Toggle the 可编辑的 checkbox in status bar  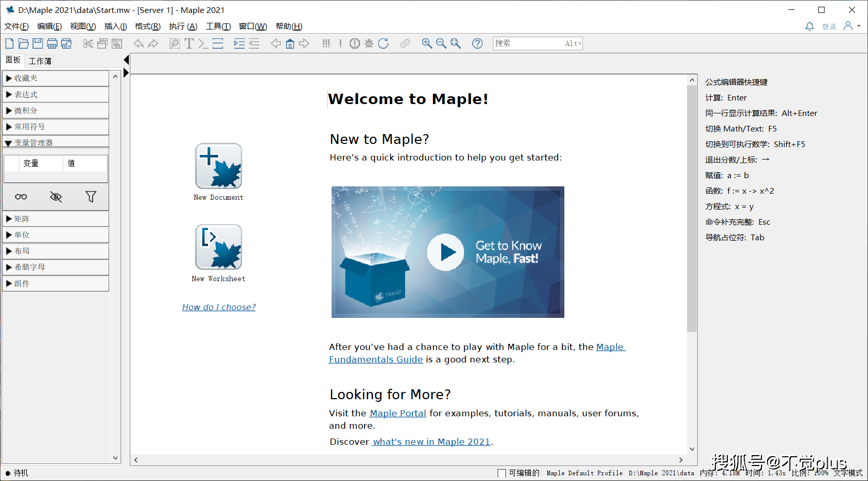[x=501, y=473]
